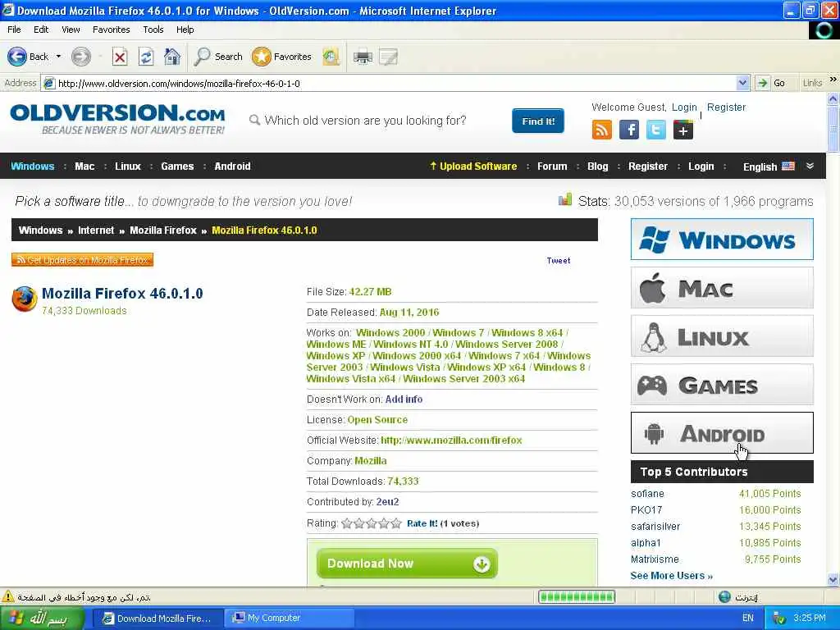Open the View menu
Image resolution: width=840 pixels, height=630 pixels.
click(x=71, y=30)
